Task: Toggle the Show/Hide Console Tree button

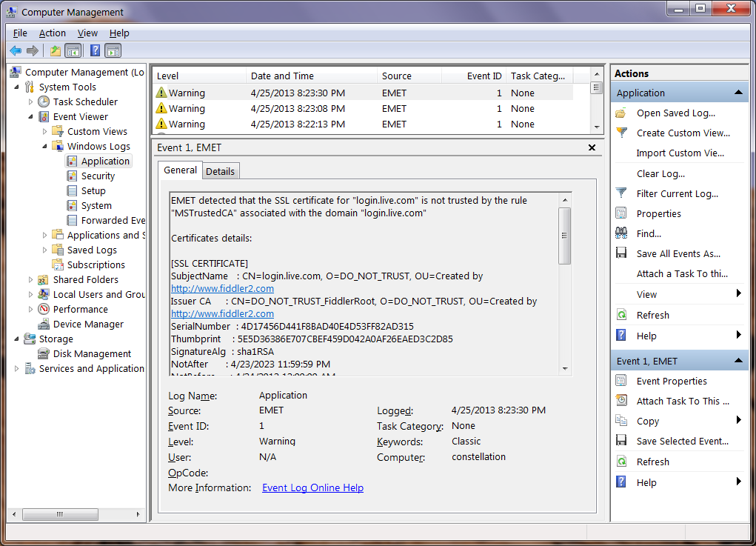Action: tap(73, 51)
